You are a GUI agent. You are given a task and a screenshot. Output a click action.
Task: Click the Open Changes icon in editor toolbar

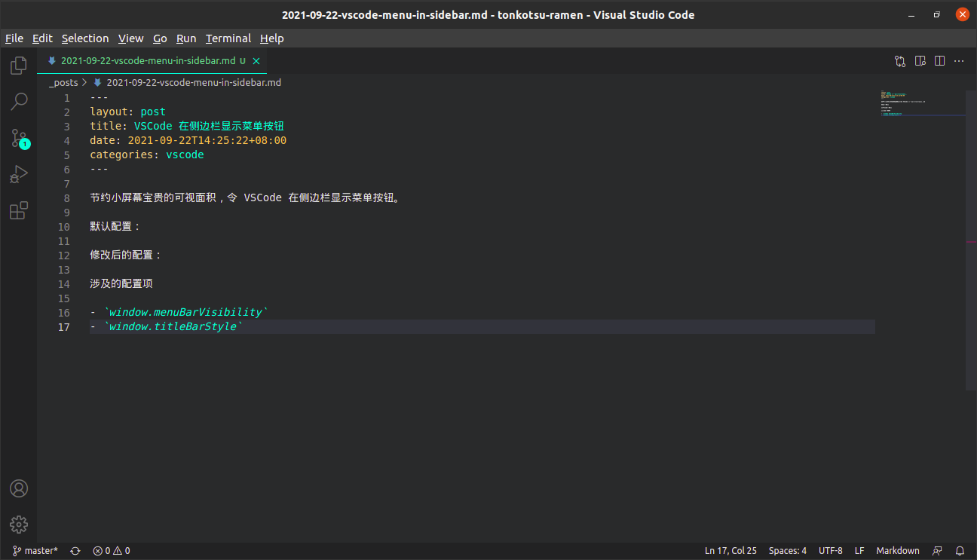[900, 61]
